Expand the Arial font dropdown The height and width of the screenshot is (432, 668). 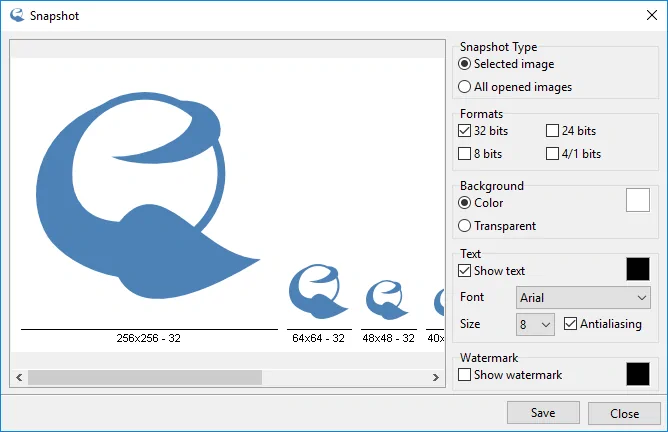[584, 298]
